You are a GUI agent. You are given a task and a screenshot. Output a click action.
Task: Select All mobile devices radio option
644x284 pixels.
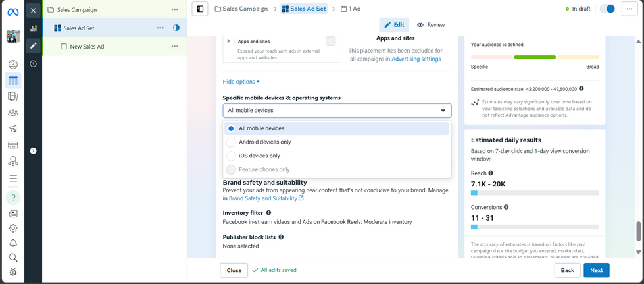point(337,128)
